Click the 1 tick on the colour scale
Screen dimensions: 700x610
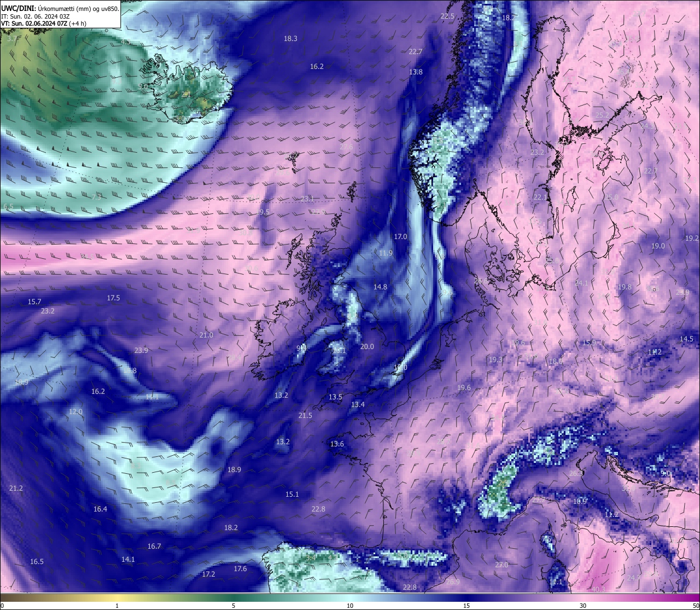coord(117,606)
